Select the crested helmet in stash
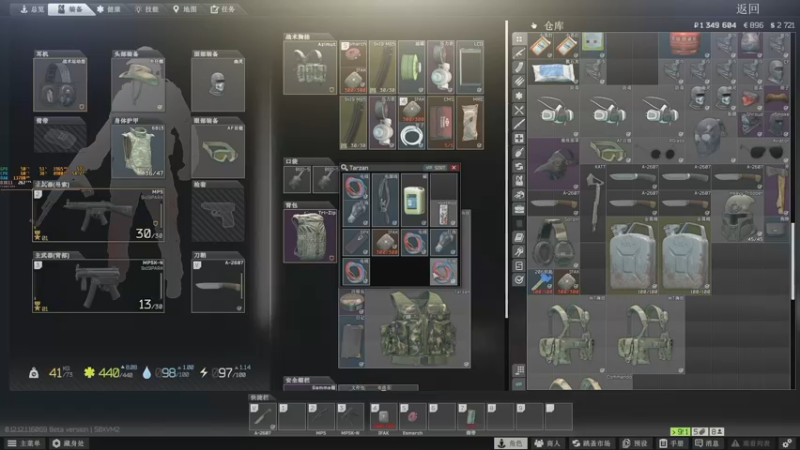The height and width of the screenshot is (450, 800). point(738,216)
